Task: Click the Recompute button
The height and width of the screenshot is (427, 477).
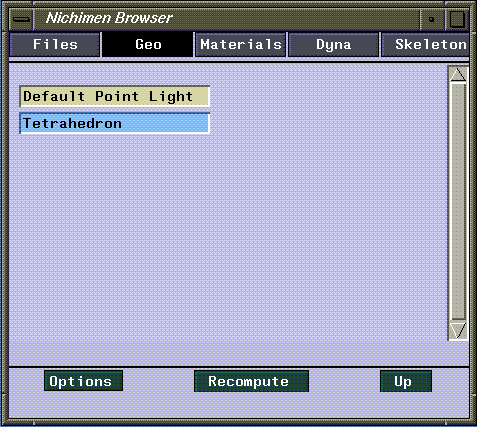Action: pos(251,381)
